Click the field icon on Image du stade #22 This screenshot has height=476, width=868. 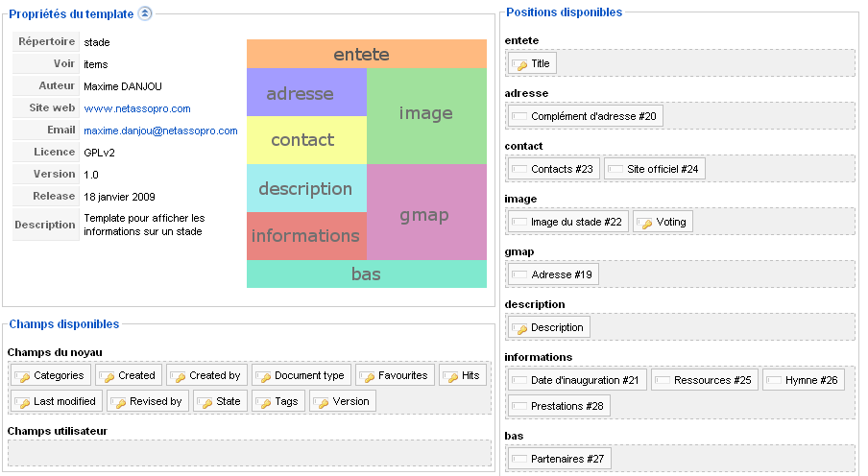[x=519, y=222]
